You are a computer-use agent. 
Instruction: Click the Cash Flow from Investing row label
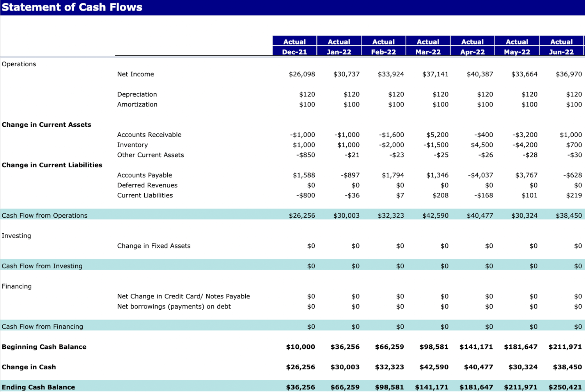(x=42, y=266)
